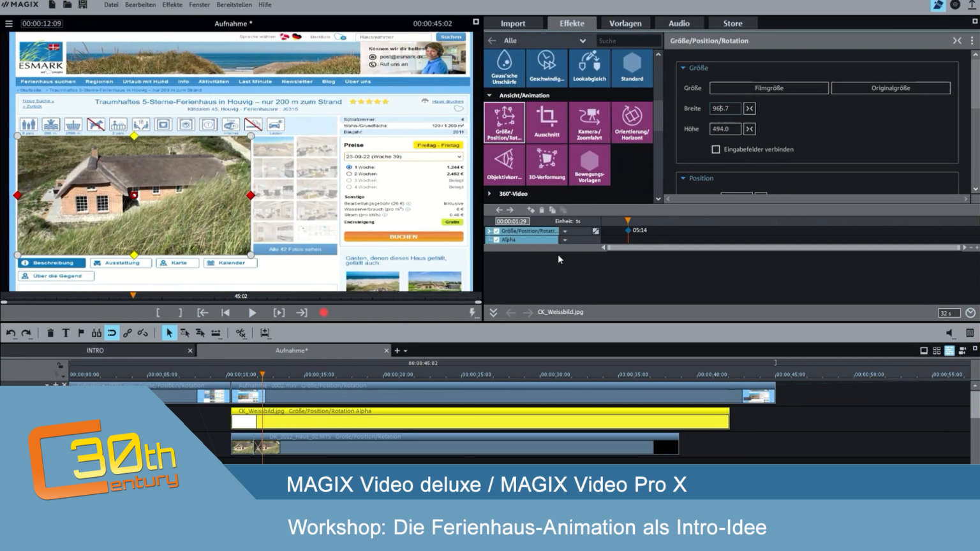The height and width of the screenshot is (551, 980).
Task: Collapse the Ansicht/Animation section
Action: pyautogui.click(x=489, y=95)
